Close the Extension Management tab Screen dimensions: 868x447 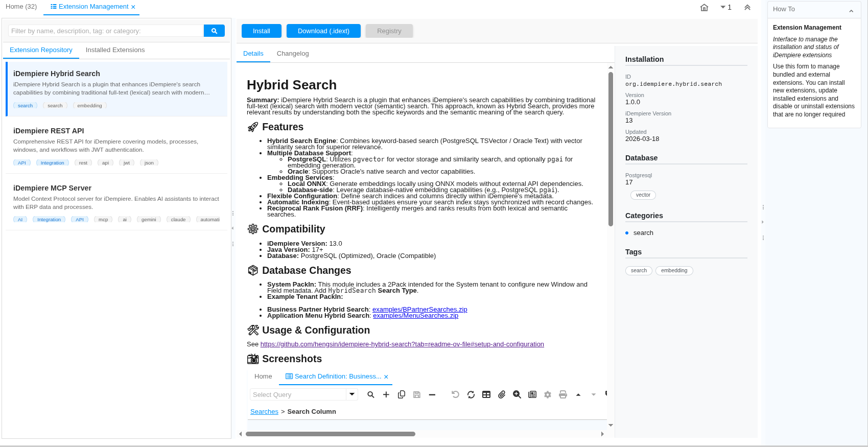tap(133, 7)
